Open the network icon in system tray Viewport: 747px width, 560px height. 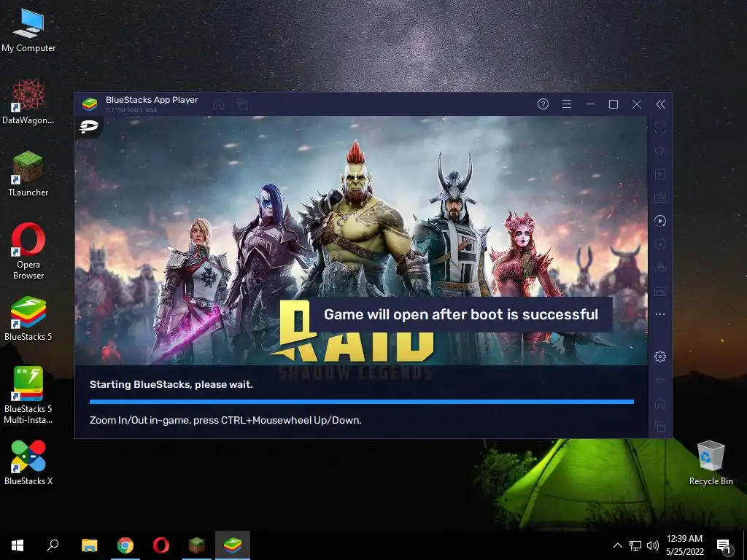[x=635, y=545]
